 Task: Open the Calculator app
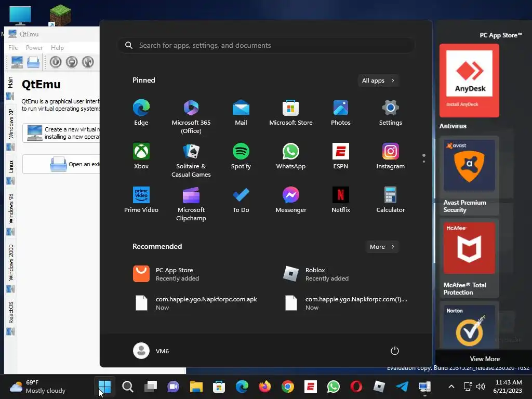(391, 200)
